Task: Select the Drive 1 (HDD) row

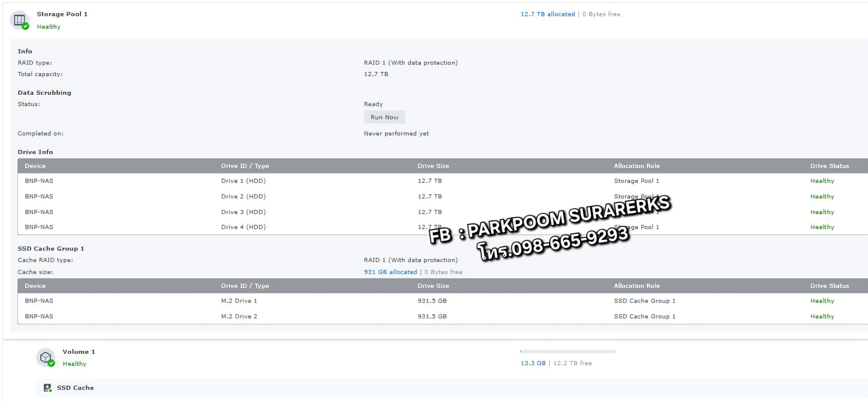Action: tap(243, 181)
